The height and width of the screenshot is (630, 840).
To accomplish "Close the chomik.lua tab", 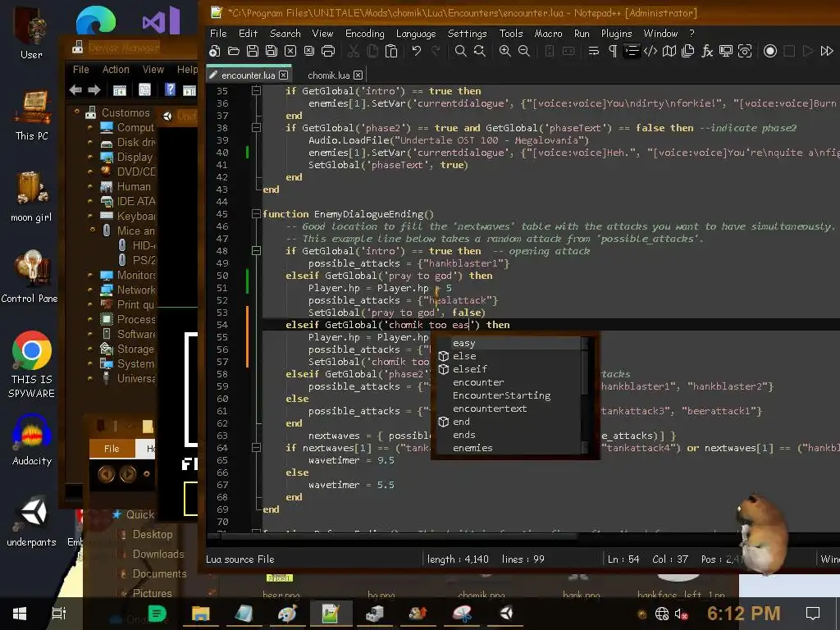I will point(358,75).
